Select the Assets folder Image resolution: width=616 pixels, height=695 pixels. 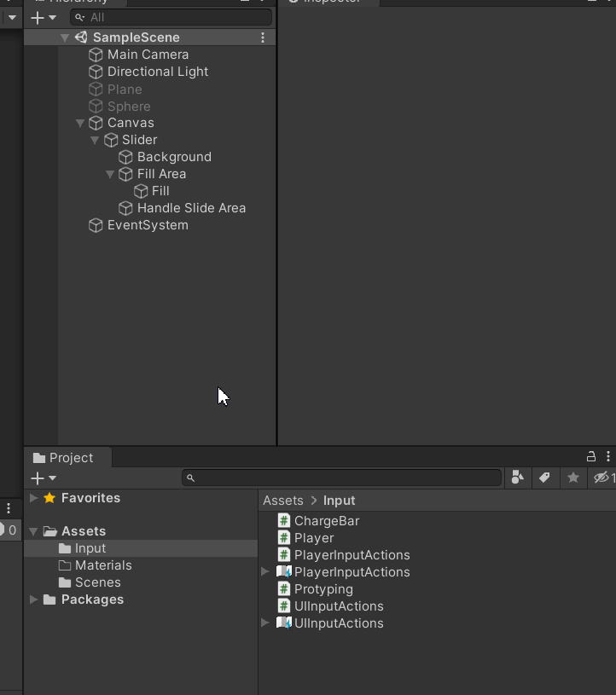(x=84, y=531)
